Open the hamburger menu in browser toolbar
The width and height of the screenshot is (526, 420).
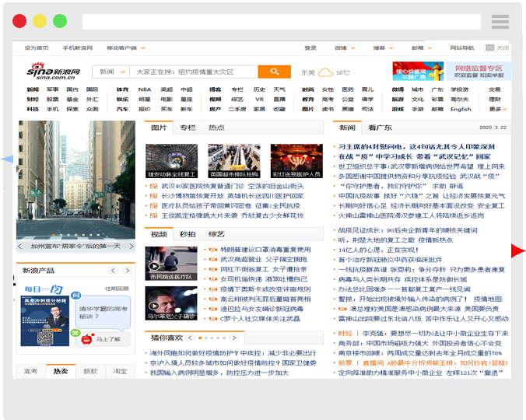coord(500,21)
